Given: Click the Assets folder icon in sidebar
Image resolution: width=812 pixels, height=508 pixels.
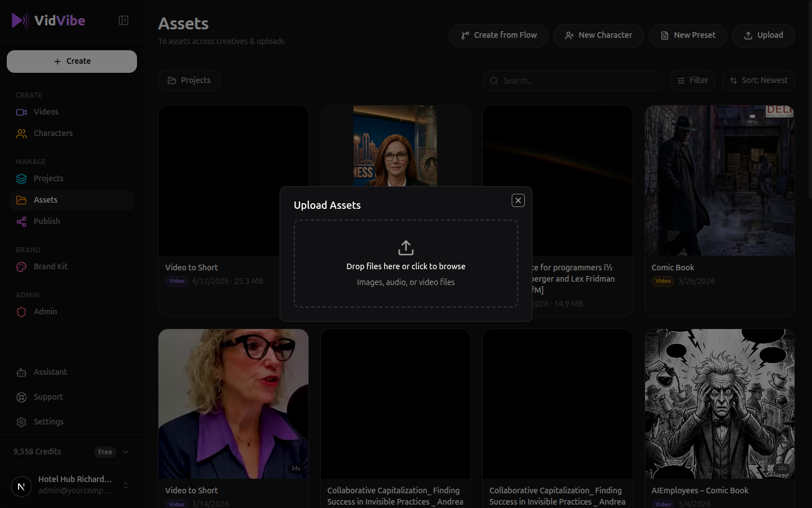Looking at the screenshot, I should click(x=21, y=200).
